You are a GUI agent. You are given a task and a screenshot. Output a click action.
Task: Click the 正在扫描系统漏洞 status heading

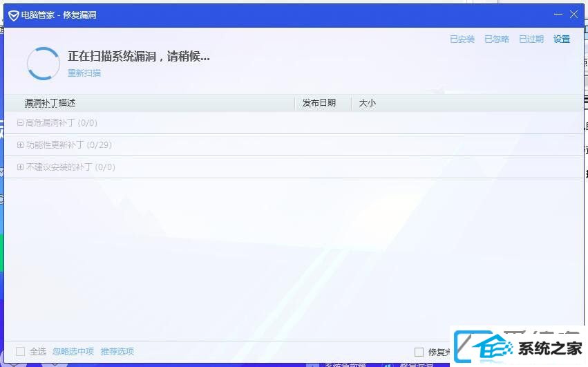[x=139, y=56]
